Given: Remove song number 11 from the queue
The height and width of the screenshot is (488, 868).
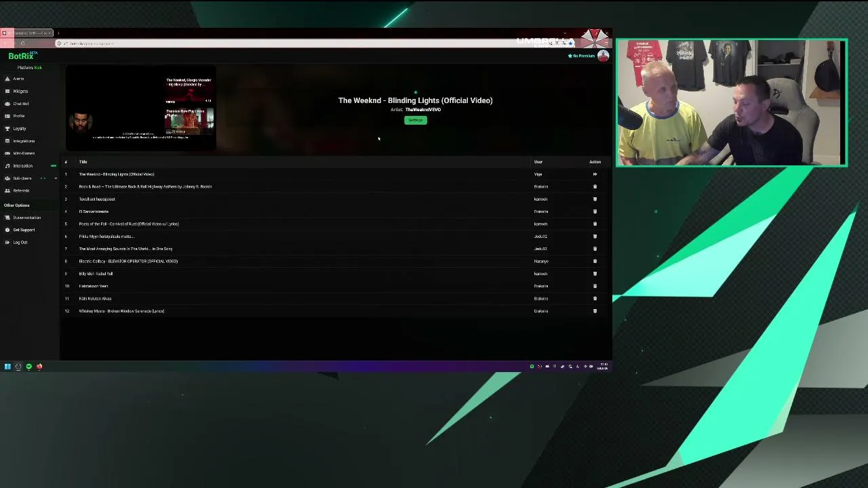Looking at the screenshot, I should click(595, 298).
